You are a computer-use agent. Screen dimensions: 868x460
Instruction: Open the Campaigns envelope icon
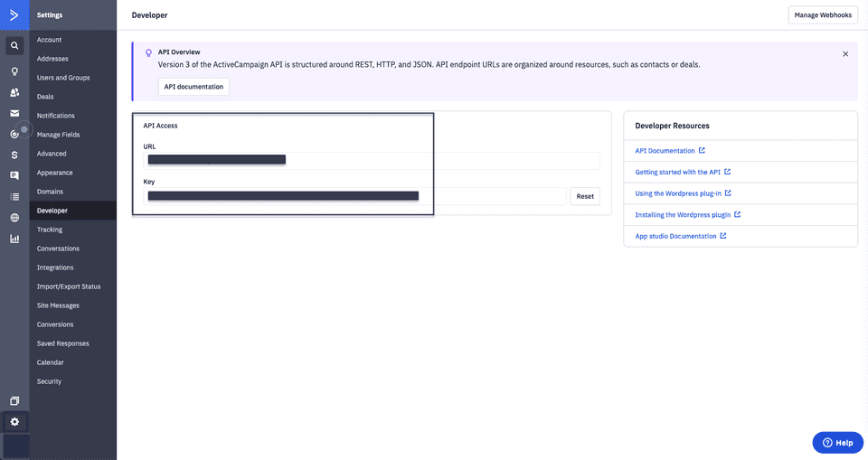pos(14,113)
